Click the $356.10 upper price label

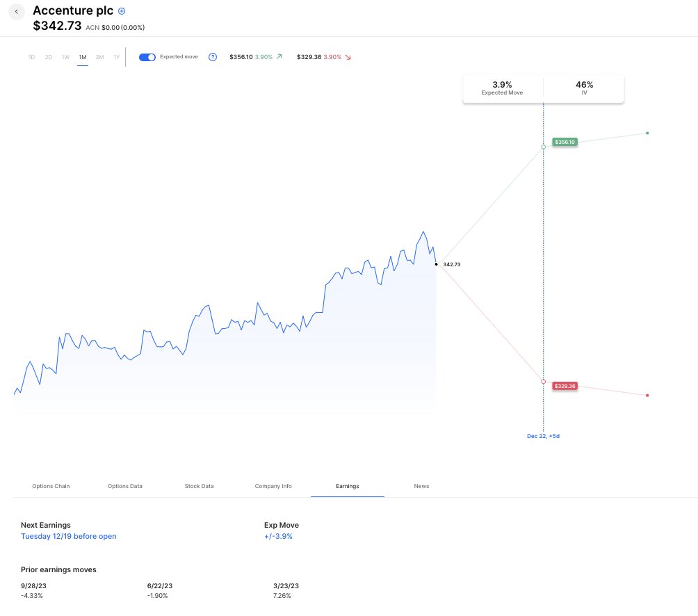pos(565,142)
